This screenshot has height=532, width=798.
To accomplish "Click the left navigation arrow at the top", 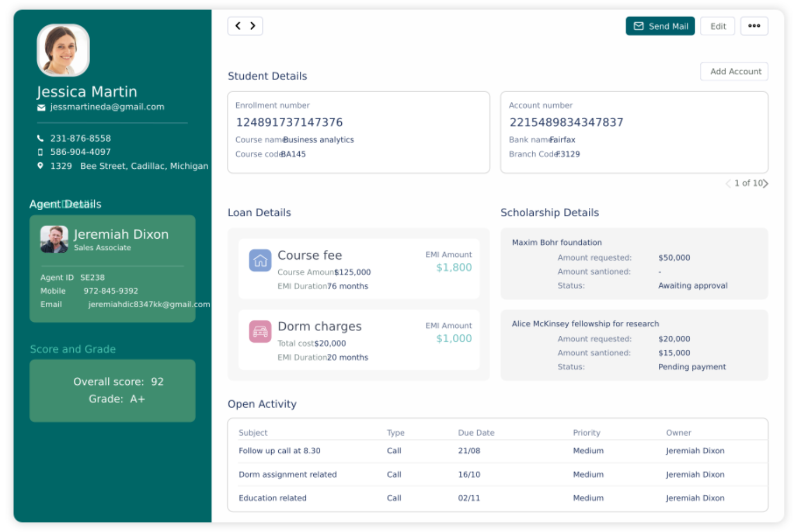I will 238,25.
